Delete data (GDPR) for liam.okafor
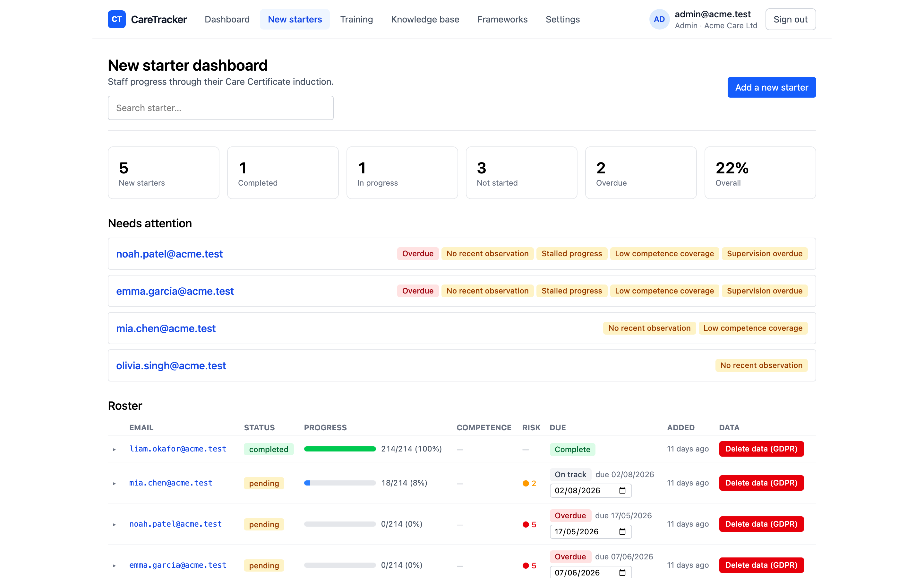The width and height of the screenshot is (924, 578). (x=761, y=449)
